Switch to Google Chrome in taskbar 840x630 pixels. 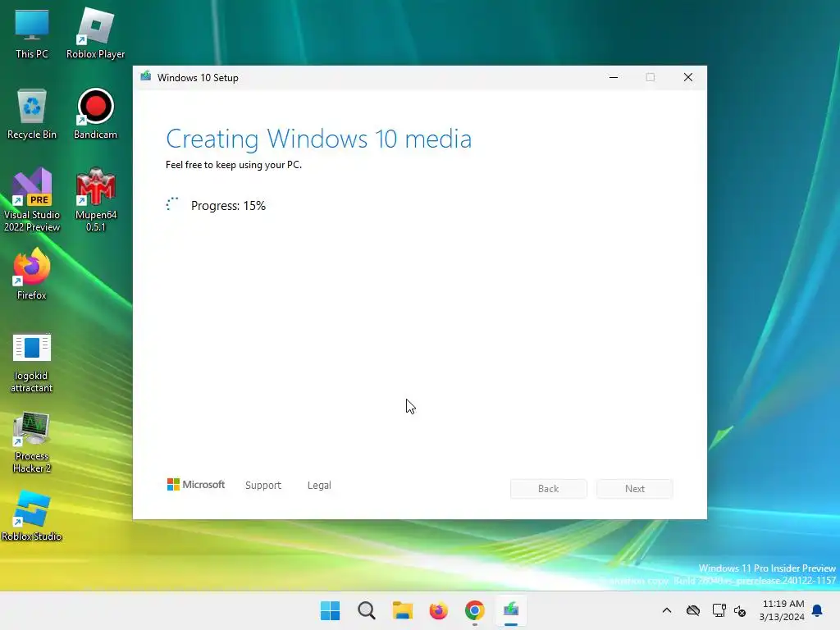[x=475, y=610]
